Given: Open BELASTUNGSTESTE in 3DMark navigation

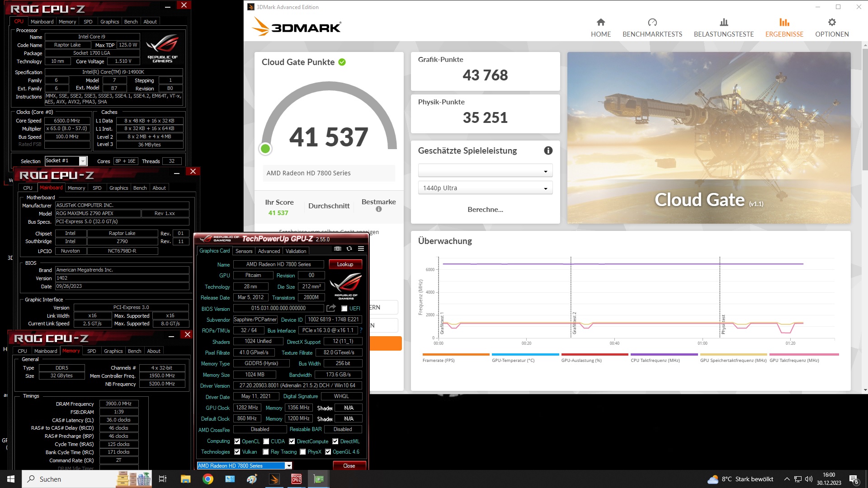Looking at the screenshot, I should click(x=723, y=28).
